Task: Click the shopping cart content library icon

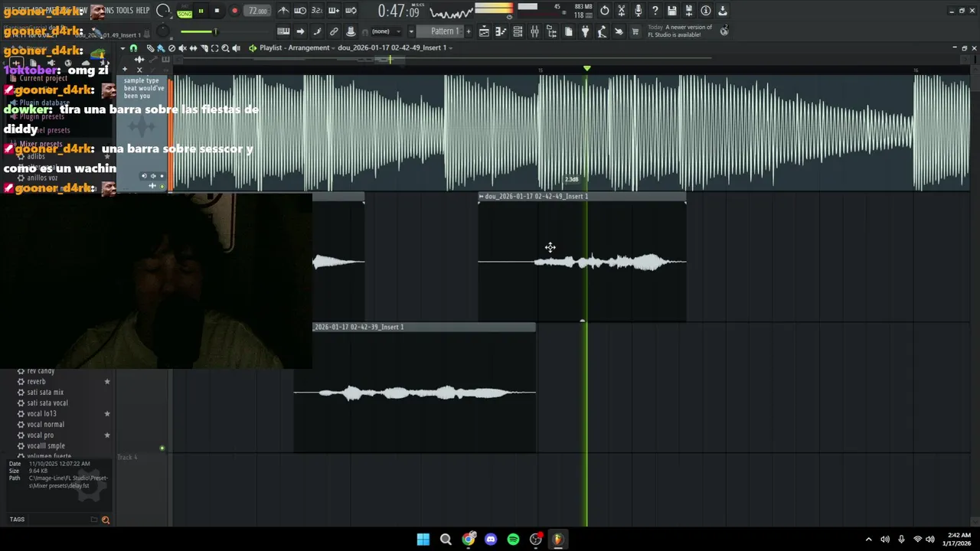Action: click(635, 31)
